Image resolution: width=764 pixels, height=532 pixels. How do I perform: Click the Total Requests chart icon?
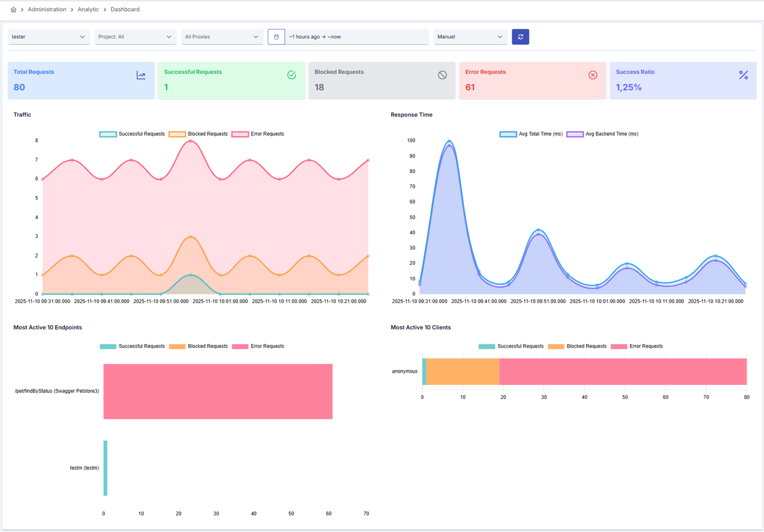[x=141, y=75]
